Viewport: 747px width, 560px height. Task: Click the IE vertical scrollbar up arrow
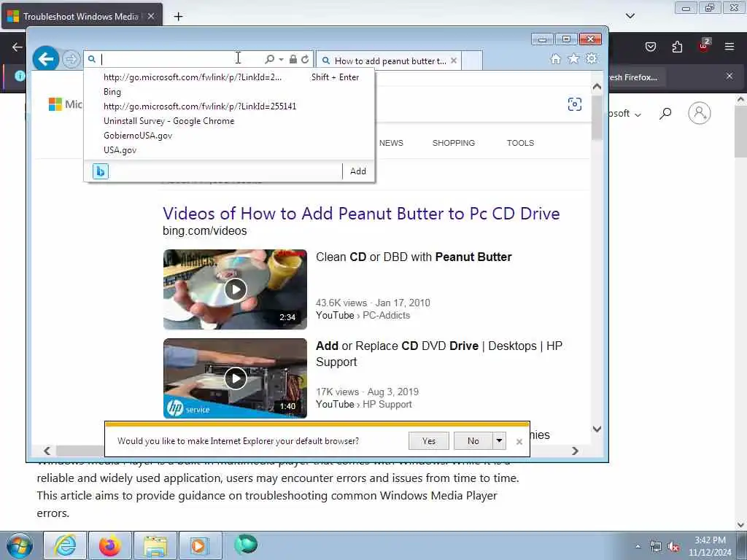(x=597, y=87)
